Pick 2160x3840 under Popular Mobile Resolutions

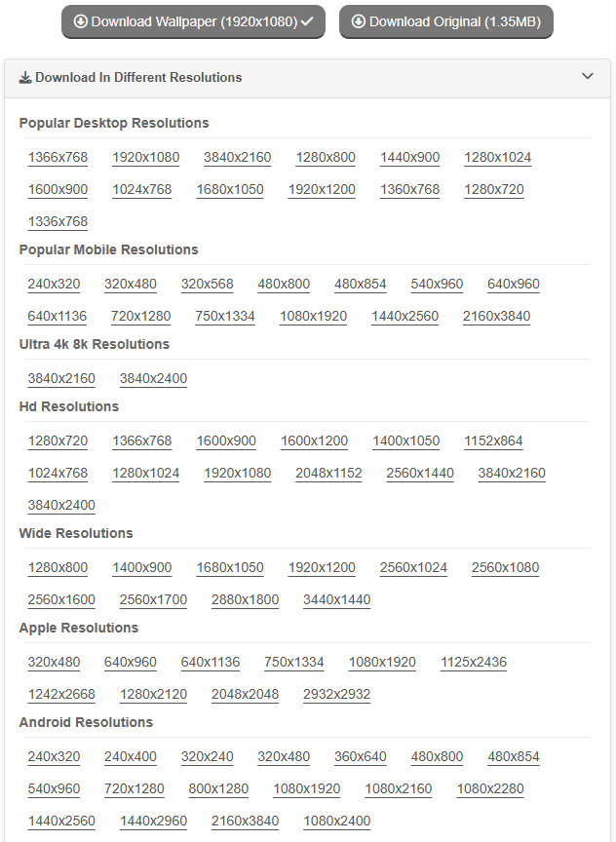pos(496,317)
